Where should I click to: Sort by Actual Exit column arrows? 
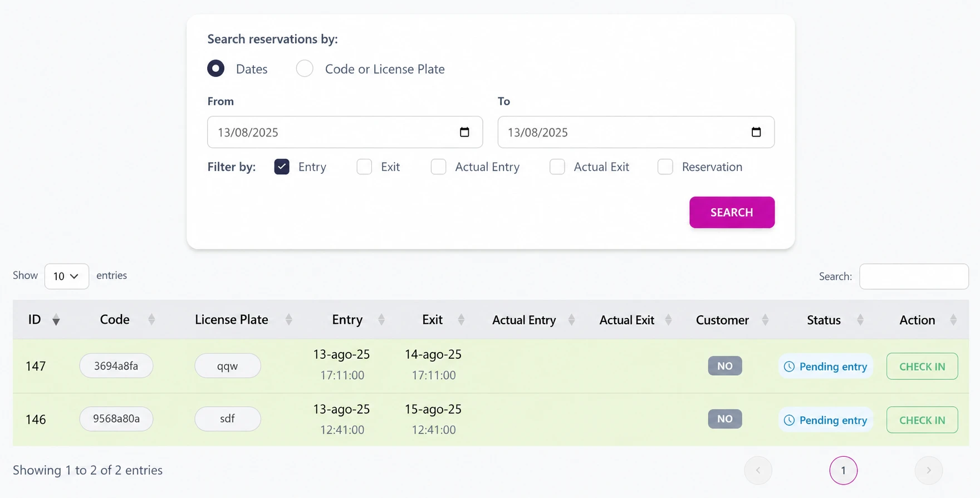(668, 320)
